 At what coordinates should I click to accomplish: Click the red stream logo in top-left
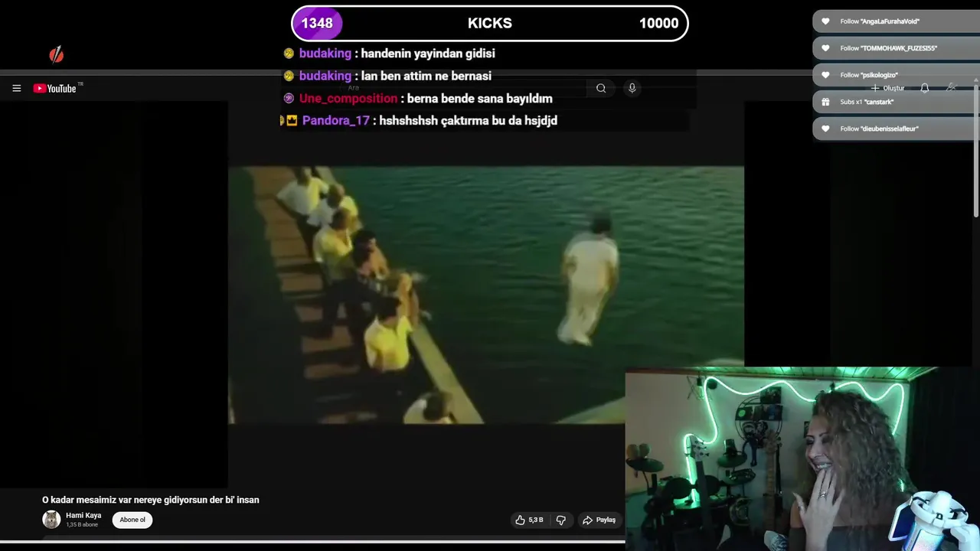tap(56, 54)
